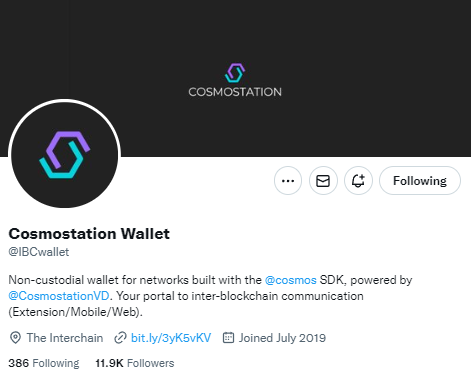Click the Cosmostation Wallet display name

coord(89,234)
